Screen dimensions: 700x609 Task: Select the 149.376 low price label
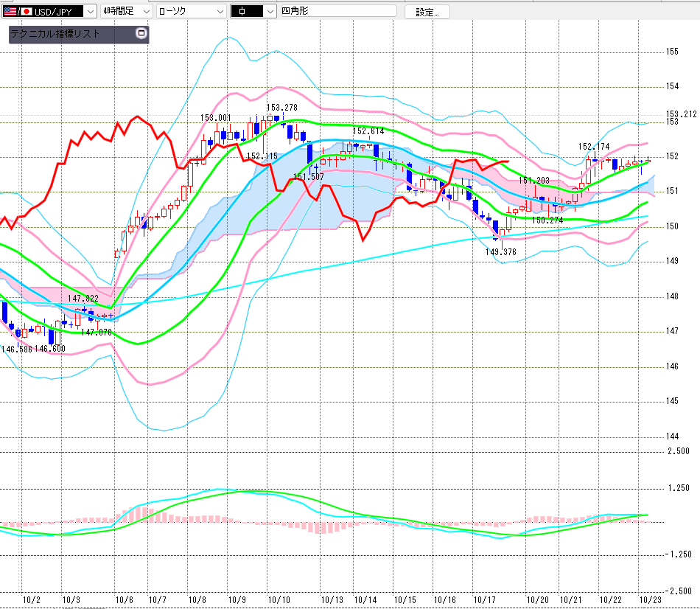tap(500, 251)
